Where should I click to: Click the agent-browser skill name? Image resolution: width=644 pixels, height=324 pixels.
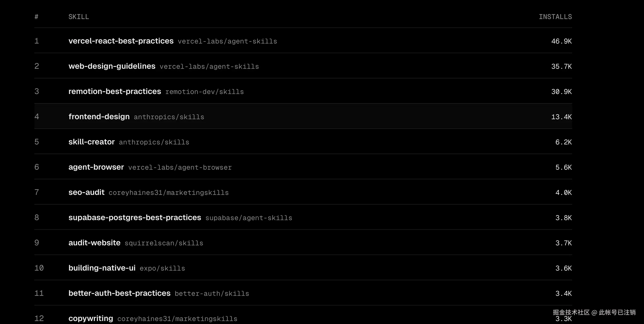96,167
